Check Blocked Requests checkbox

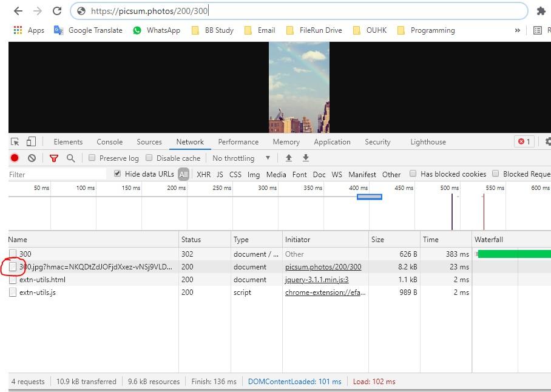coord(496,173)
